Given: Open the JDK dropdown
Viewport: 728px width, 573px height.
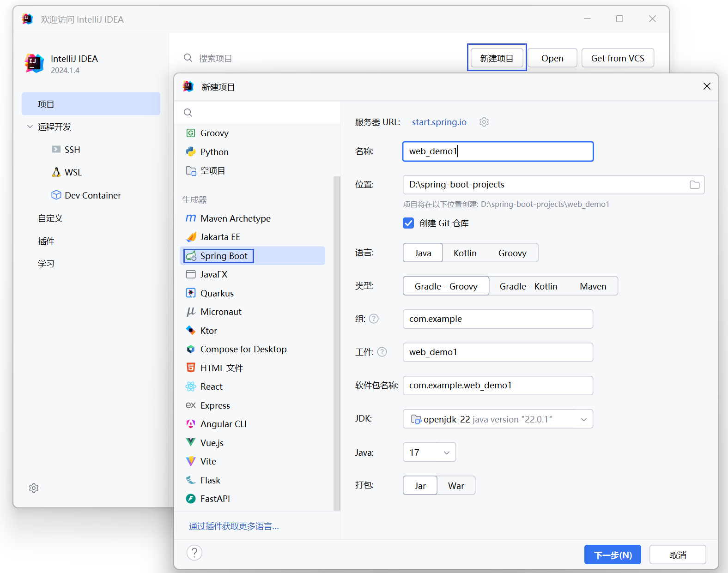Looking at the screenshot, I should [x=498, y=419].
